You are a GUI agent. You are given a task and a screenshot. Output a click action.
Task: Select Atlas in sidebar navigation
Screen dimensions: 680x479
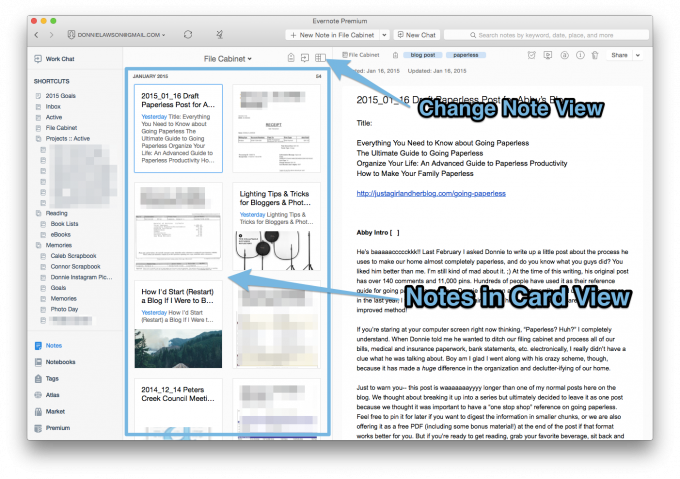[47, 395]
